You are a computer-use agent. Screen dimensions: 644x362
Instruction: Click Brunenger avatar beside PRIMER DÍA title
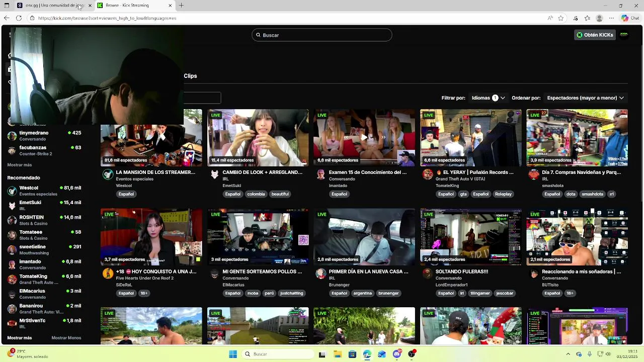pos(321,274)
